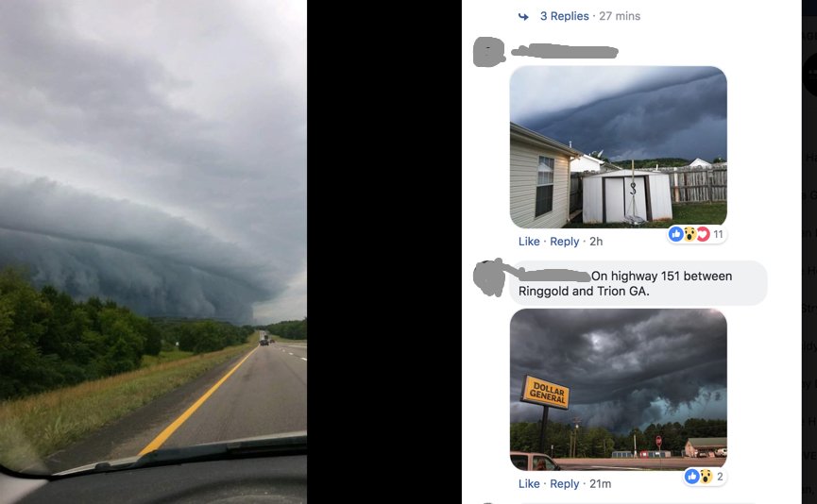Click the wow emoji reaction beside count 2
Screen dimensions: 817x504
[x=706, y=477]
